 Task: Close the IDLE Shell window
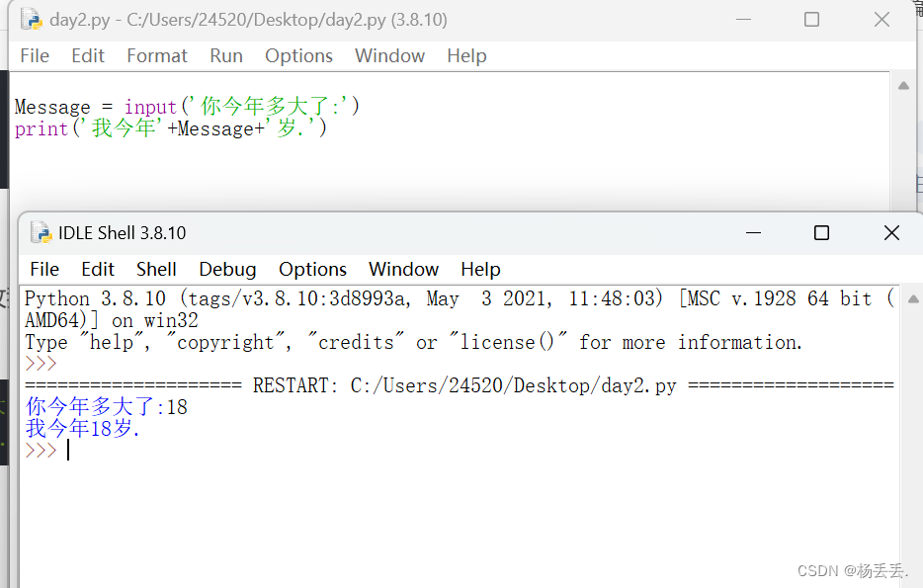click(891, 233)
